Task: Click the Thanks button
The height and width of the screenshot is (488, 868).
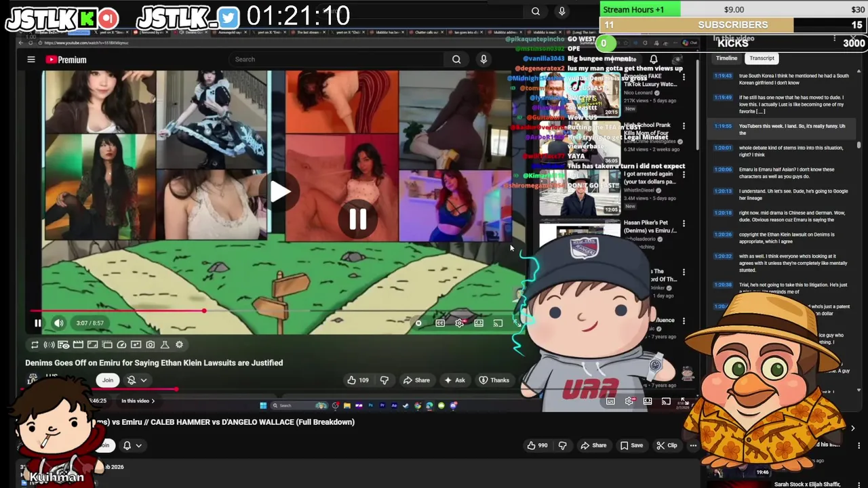Action: (494, 380)
